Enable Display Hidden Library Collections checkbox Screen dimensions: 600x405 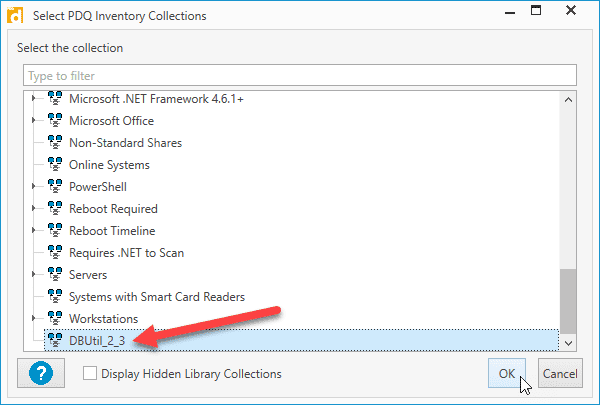pos(90,373)
